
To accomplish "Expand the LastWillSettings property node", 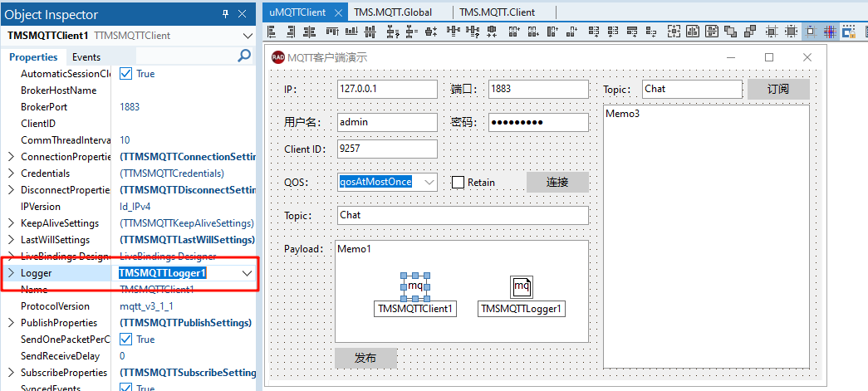I will pyautogui.click(x=11, y=239).
